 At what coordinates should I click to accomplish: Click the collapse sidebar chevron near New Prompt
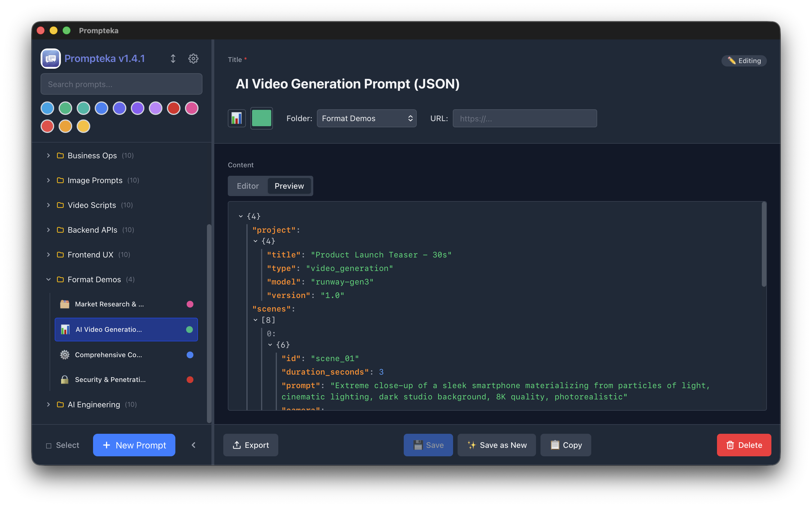194,445
